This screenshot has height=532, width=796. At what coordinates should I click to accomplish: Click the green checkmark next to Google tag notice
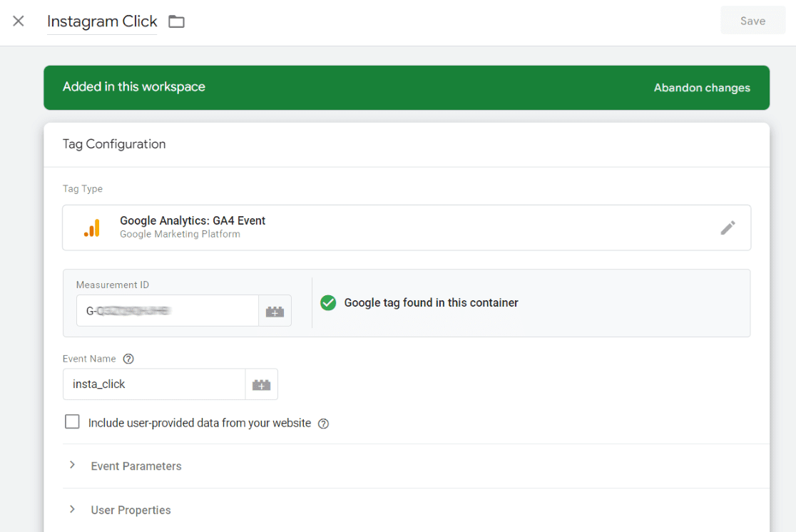(328, 302)
